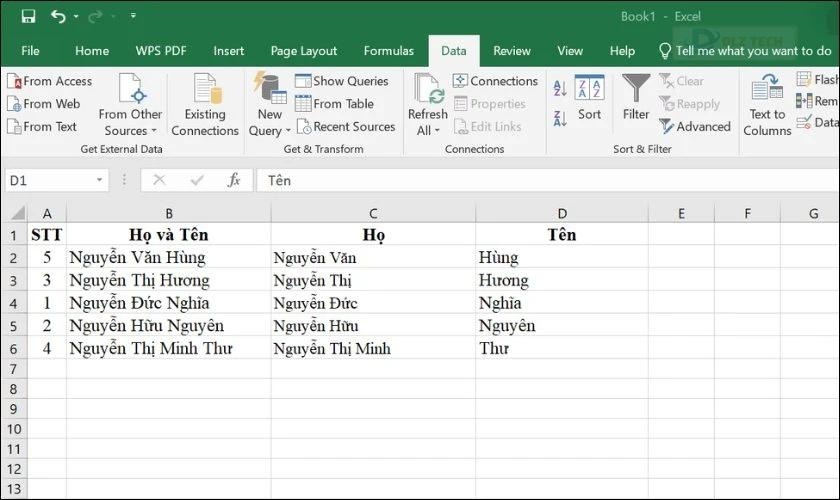Viewport: 840px width, 500px height.
Task: Select row 4 header
Action: click(13, 303)
